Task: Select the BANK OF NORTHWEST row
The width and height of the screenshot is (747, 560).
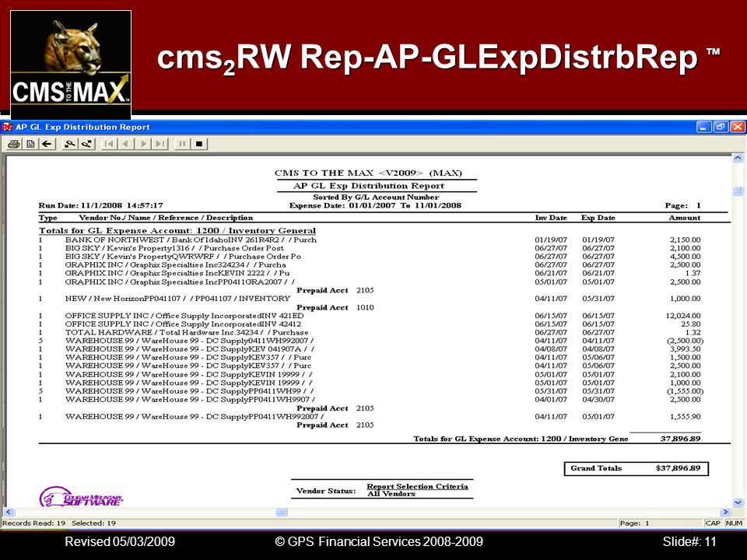Action: coord(370,240)
